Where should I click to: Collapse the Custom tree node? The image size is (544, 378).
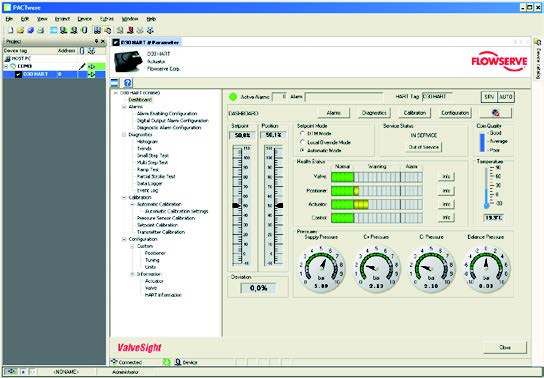[132, 246]
